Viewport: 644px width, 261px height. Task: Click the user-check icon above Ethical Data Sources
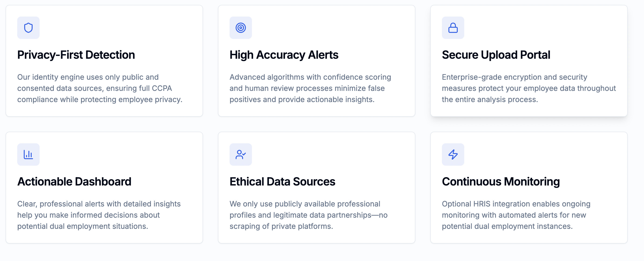241,155
